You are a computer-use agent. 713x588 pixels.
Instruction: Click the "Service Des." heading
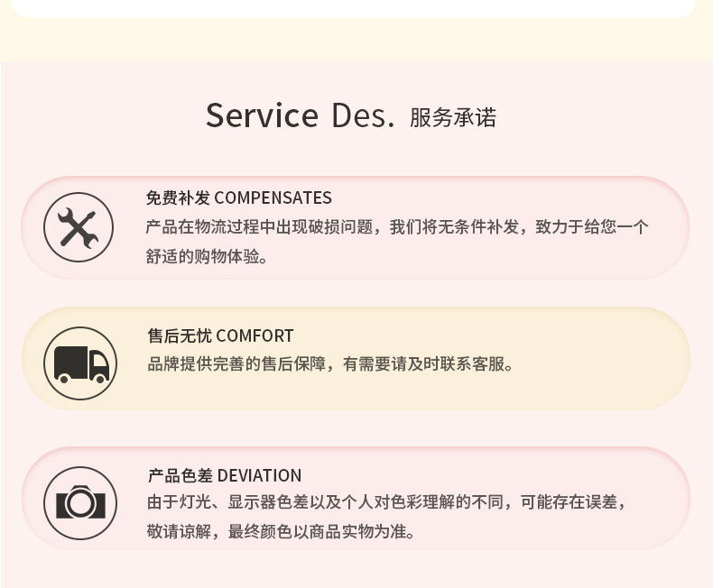click(x=300, y=116)
